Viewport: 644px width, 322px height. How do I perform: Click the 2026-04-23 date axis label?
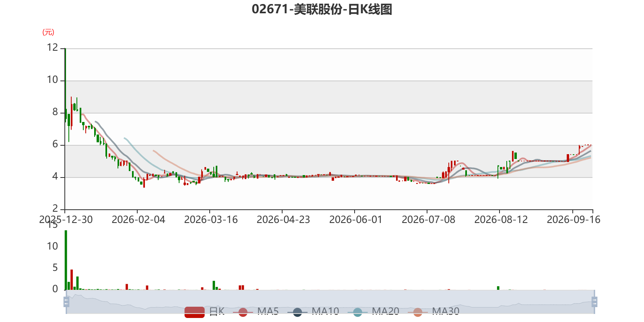(x=283, y=219)
